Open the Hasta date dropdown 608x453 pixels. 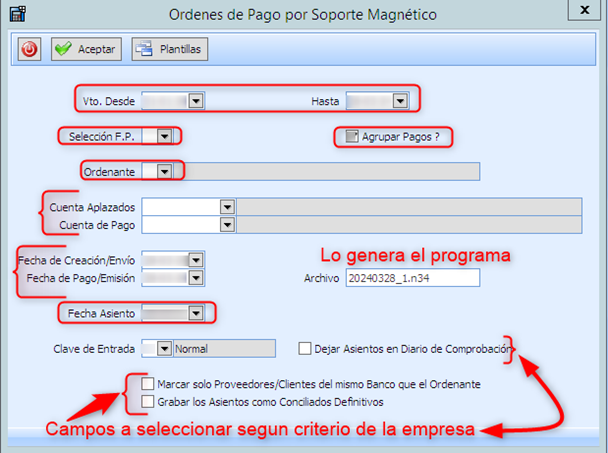click(x=400, y=101)
